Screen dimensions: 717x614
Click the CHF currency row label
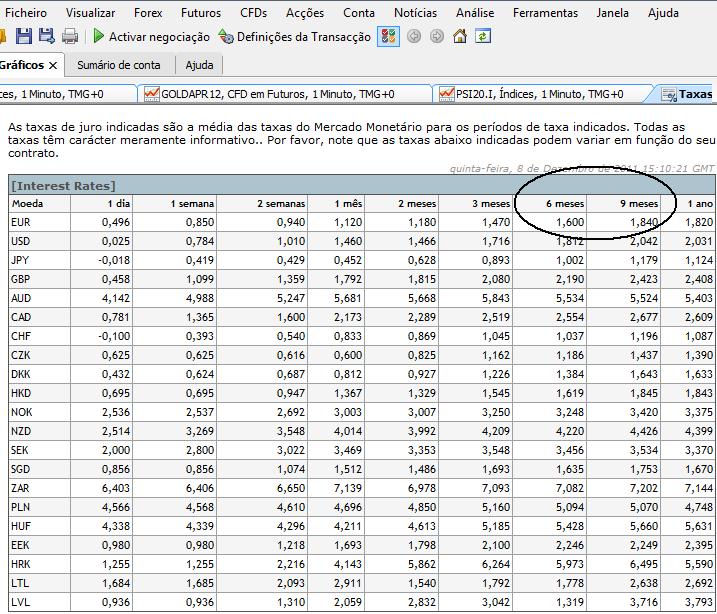pyautogui.click(x=21, y=336)
